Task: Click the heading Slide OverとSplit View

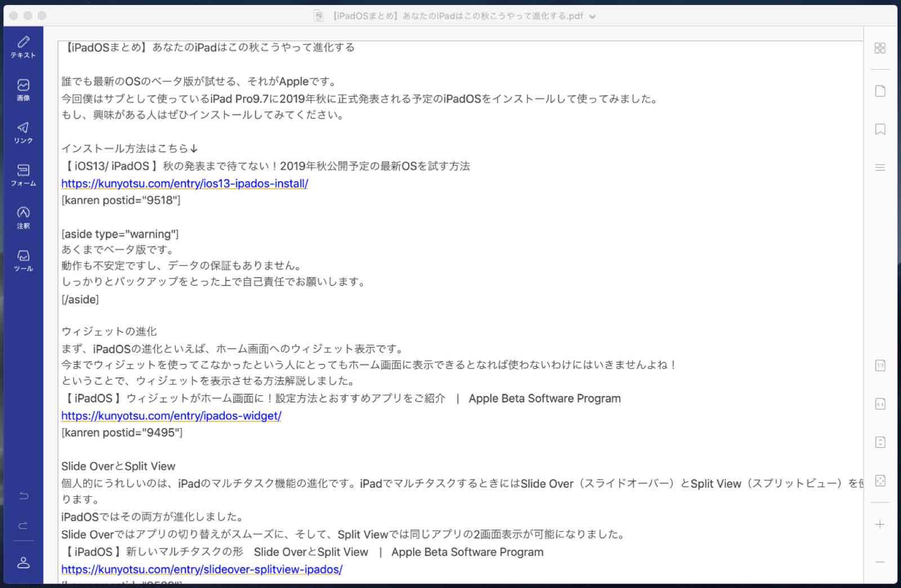Action: pos(118,466)
